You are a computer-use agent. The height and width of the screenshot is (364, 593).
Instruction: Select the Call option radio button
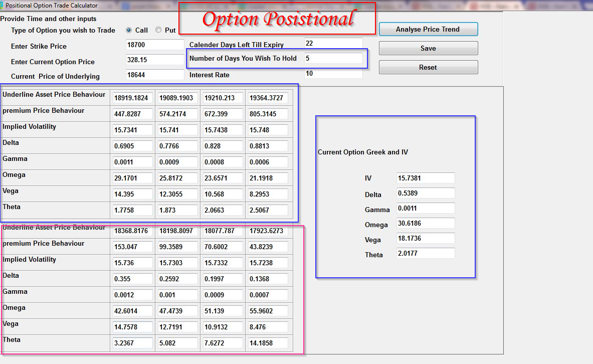click(130, 30)
